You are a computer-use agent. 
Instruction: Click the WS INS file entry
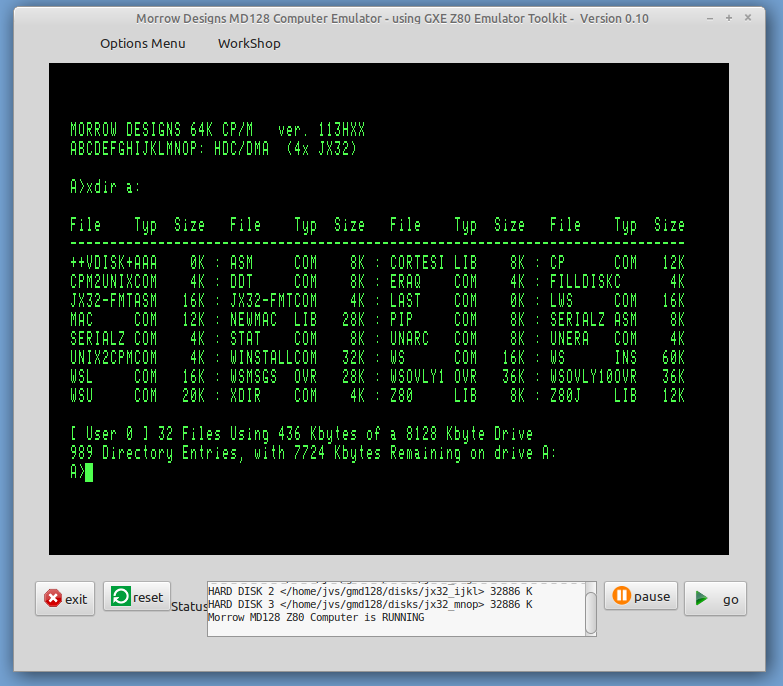[618, 357]
